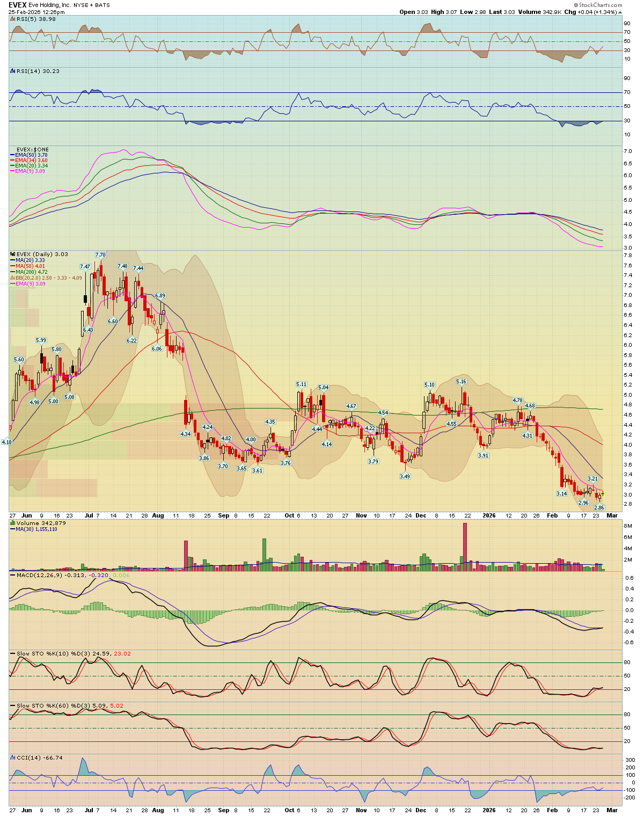Click the magenta EMA(9) label in price panel
This screenshot has height=816, width=644.
pyautogui.click(x=30, y=283)
